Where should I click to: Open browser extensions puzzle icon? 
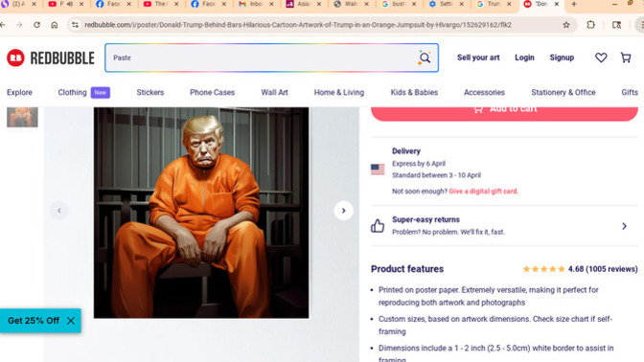590,25
